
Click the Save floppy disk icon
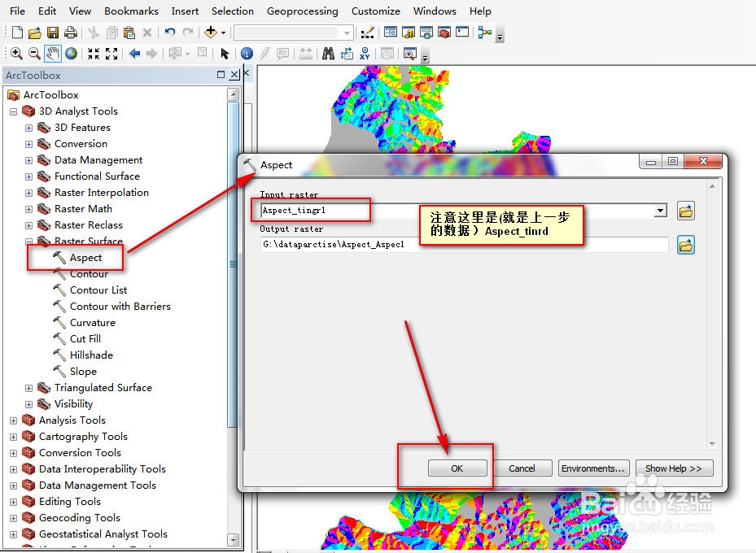point(53,33)
